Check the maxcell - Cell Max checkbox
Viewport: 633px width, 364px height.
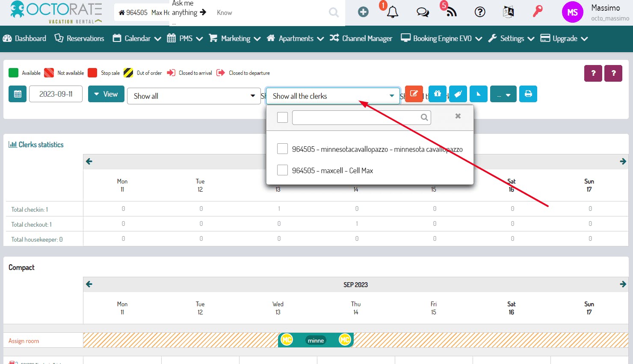[282, 170]
